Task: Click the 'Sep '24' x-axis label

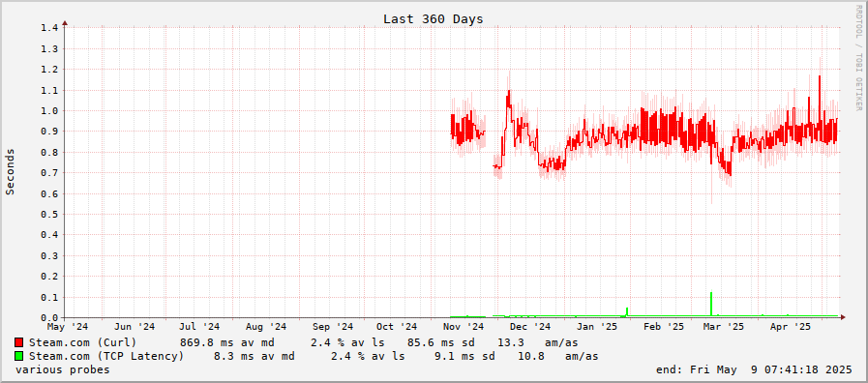Action: tap(332, 327)
